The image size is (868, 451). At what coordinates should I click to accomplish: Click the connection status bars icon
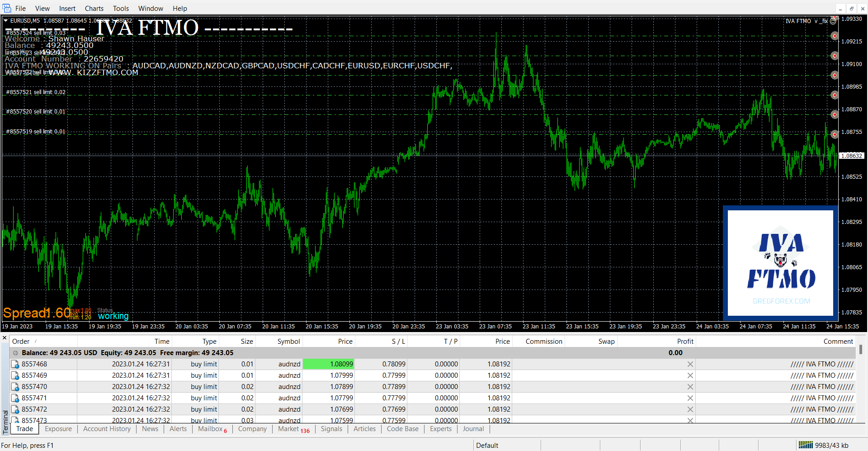[805, 445]
